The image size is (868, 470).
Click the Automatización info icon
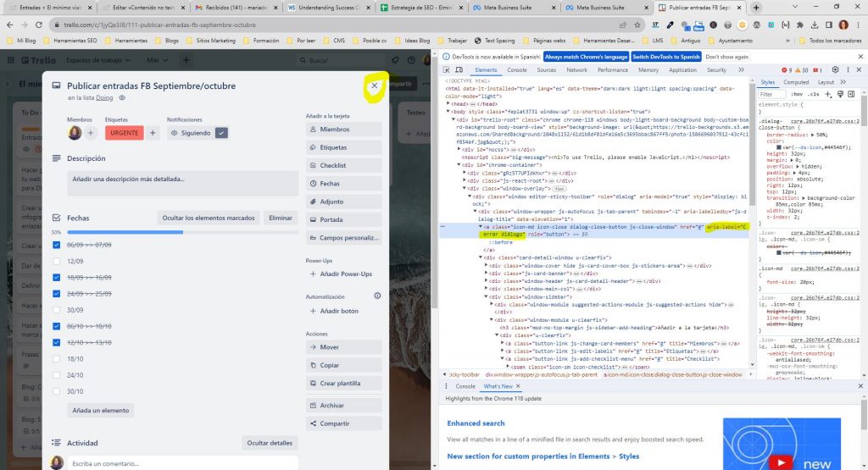coord(377,296)
